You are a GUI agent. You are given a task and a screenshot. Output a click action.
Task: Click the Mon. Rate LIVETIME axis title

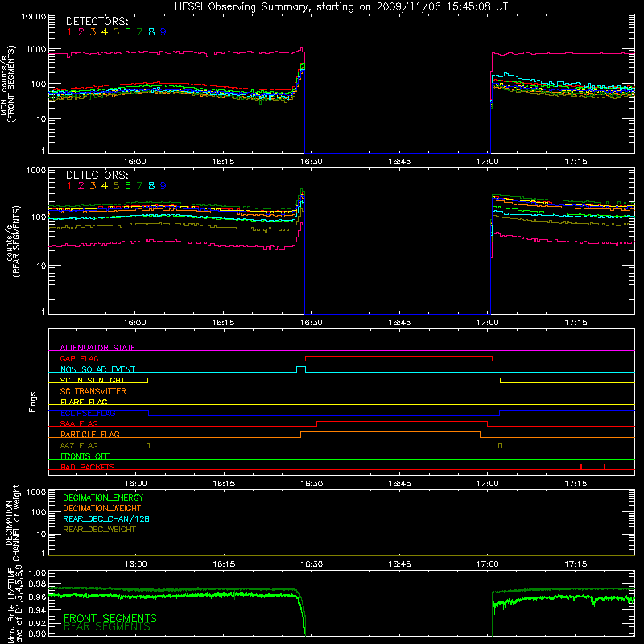coord(14,605)
